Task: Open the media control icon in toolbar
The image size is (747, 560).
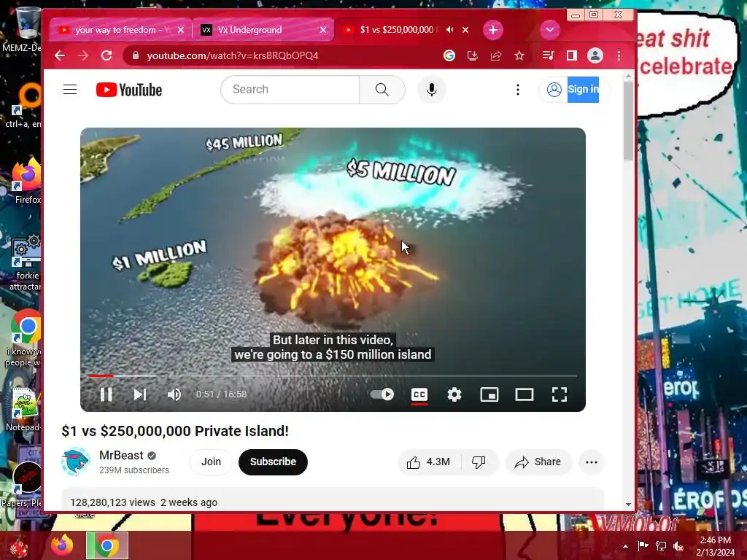Action: coord(549,55)
